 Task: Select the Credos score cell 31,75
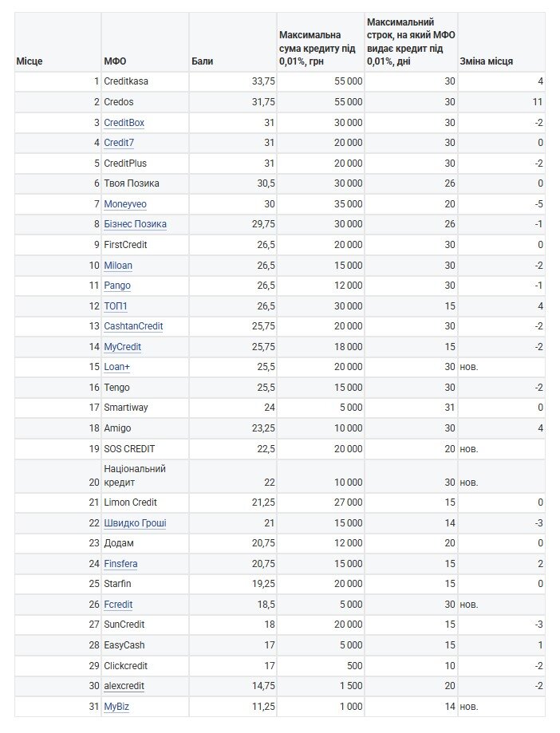pyautogui.click(x=233, y=102)
